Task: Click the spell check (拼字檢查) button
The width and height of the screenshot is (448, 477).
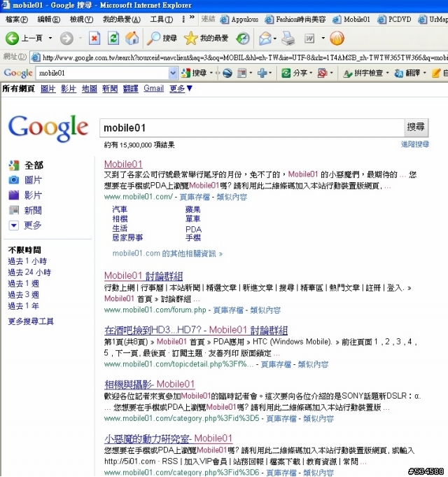Action: click(x=363, y=73)
